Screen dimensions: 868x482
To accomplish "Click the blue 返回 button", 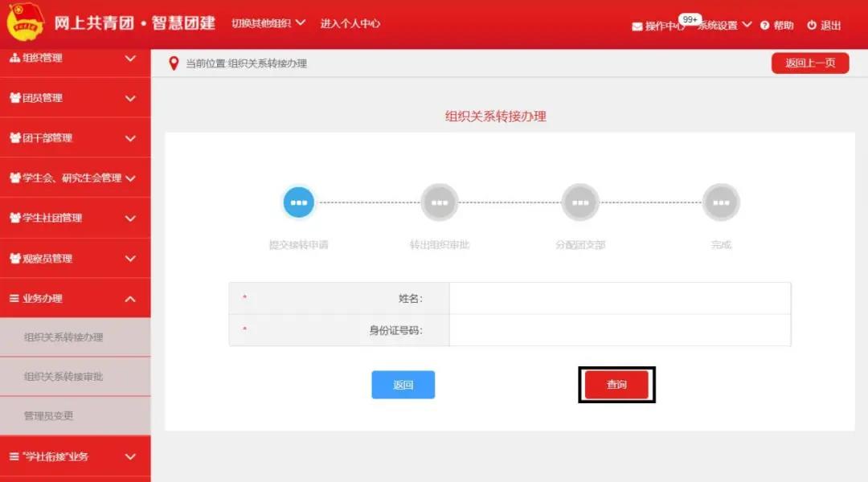I will [403, 385].
